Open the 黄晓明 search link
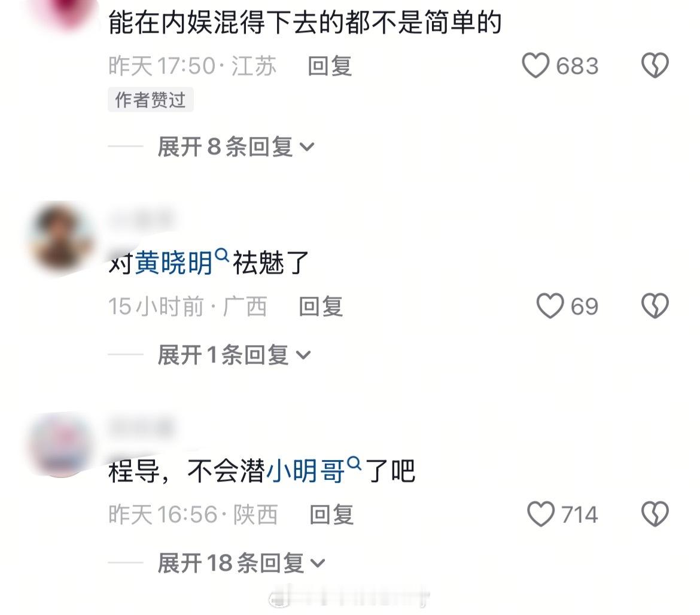This screenshot has width=700, height=615. click(174, 262)
